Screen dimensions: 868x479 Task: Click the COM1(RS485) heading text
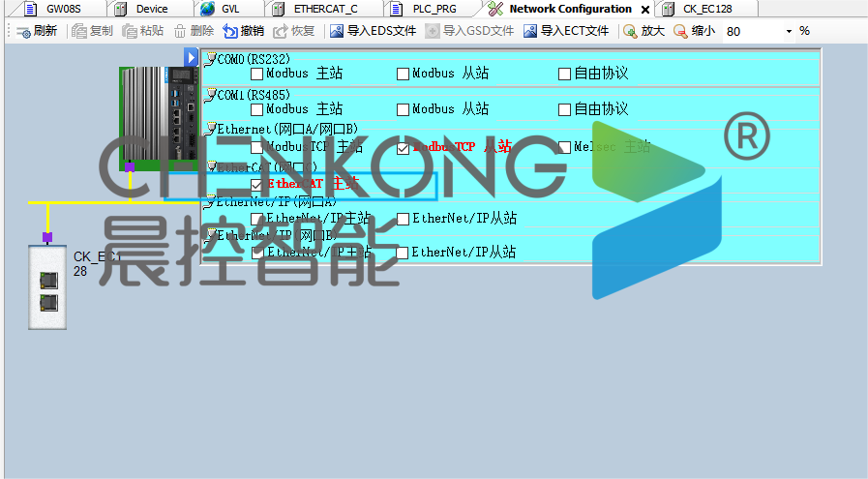(x=254, y=95)
